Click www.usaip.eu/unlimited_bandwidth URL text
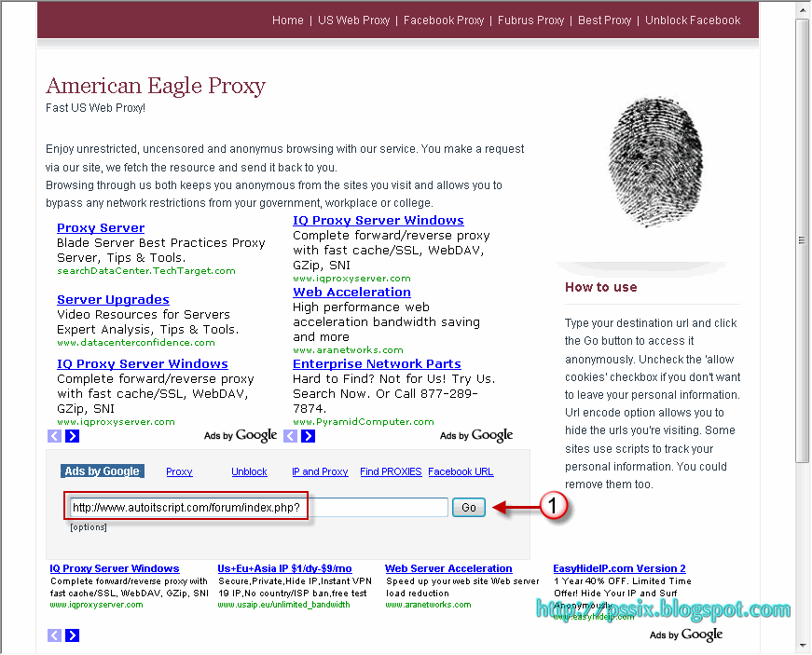The height and width of the screenshot is (655, 812). coord(283,605)
